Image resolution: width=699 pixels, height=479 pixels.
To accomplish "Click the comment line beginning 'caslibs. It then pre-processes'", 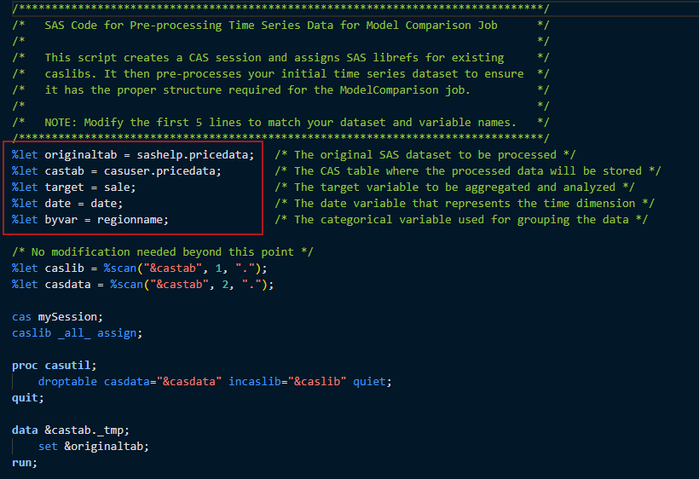I will (284, 74).
